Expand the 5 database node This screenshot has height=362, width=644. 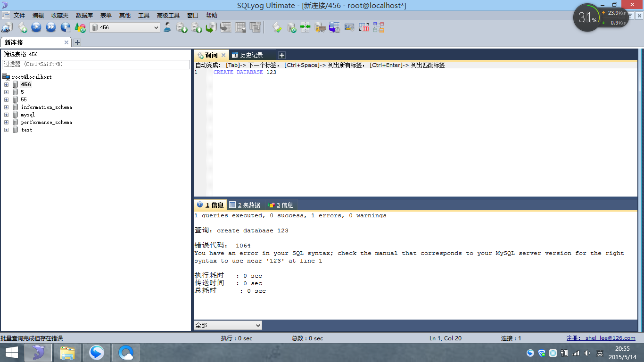(7, 92)
